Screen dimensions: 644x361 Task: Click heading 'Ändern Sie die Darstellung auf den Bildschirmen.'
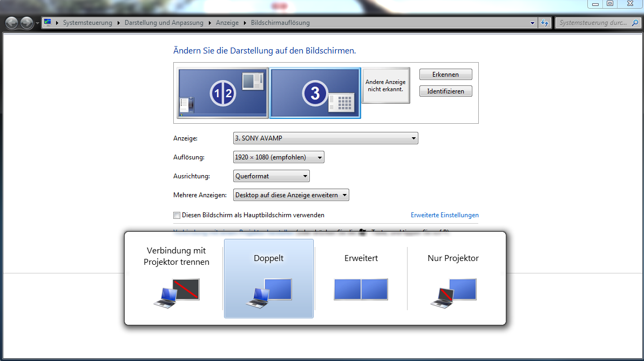pyautogui.click(x=265, y=51)
